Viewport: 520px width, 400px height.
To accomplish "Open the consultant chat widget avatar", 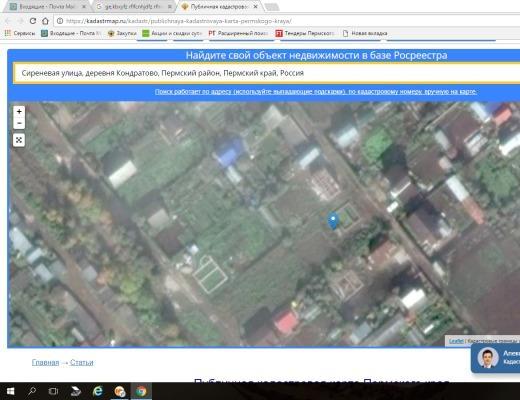I will coord(488,358).
